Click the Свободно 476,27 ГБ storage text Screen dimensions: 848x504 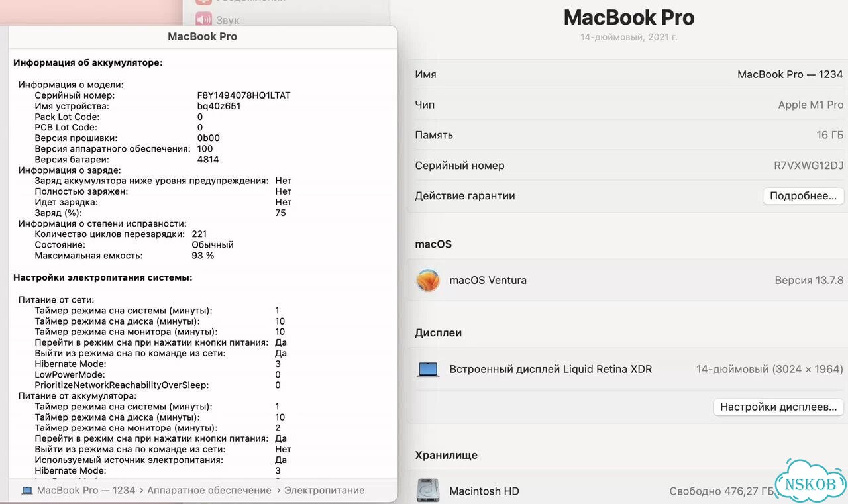pos(722,491)
